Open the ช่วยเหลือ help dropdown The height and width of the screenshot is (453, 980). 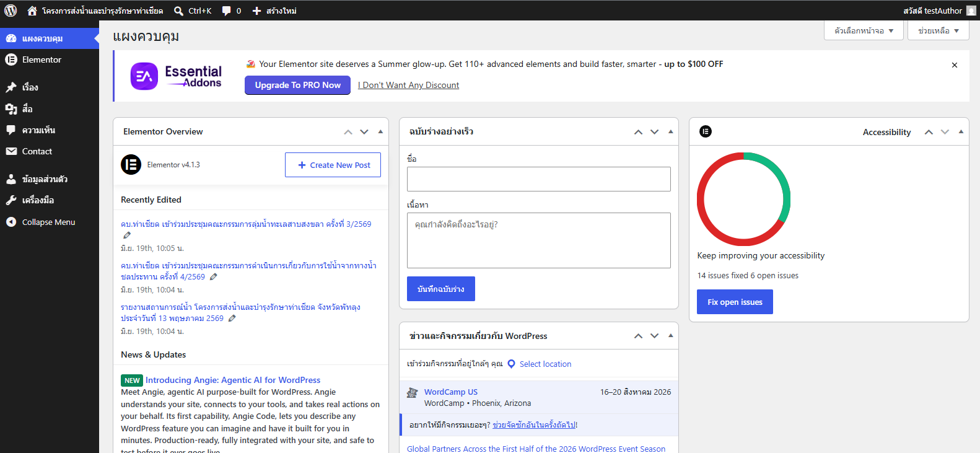[938, 30]
